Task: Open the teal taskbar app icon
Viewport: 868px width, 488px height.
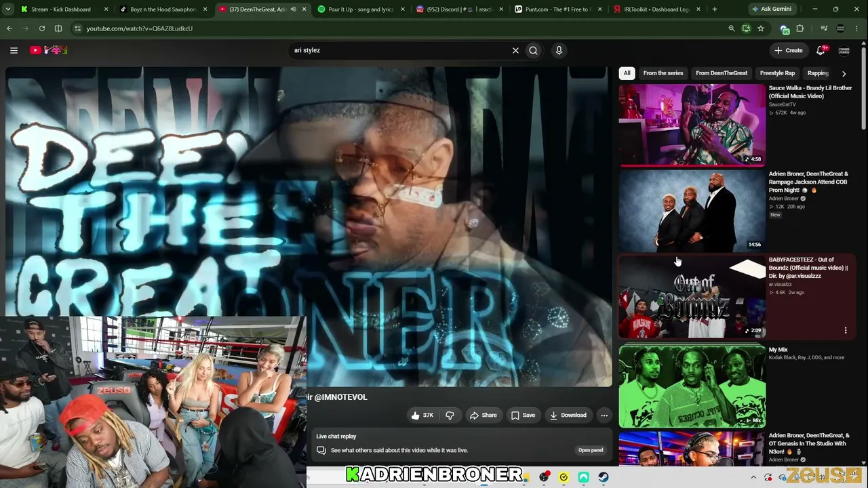Action: (x=583, y=477)
